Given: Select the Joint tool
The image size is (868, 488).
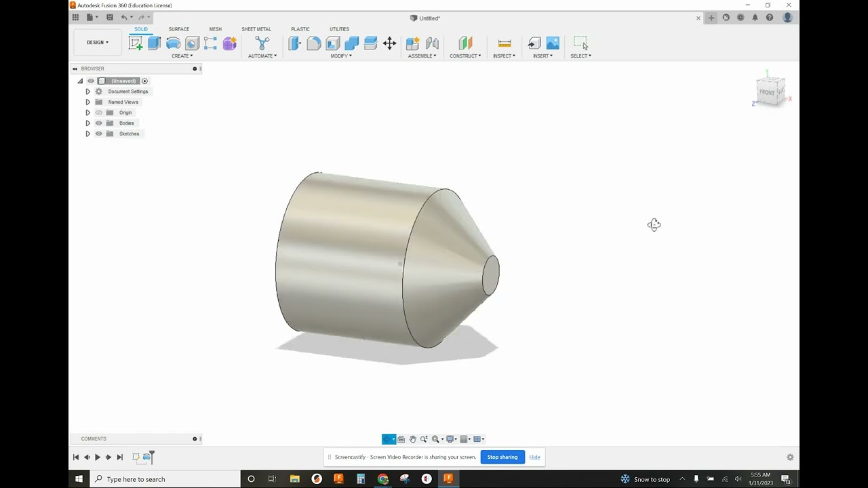Looking at the screenshot, I should [x=432, y=43].
